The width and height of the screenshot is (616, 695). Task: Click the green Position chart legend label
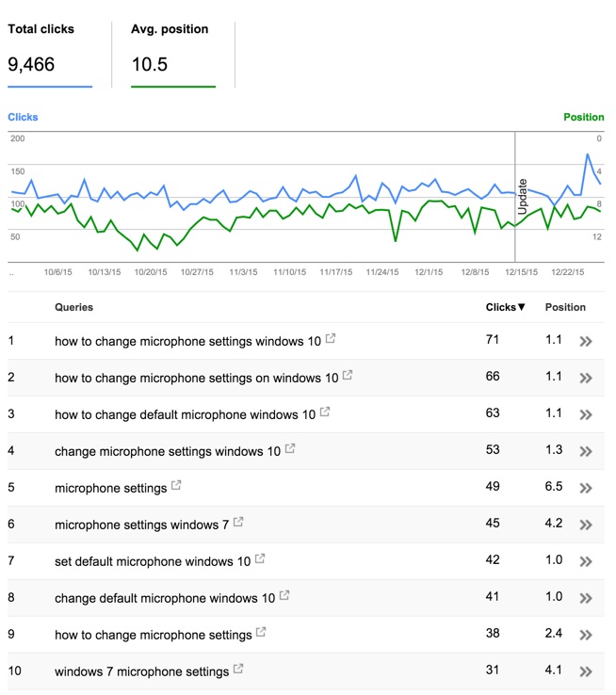click(584, 117)
